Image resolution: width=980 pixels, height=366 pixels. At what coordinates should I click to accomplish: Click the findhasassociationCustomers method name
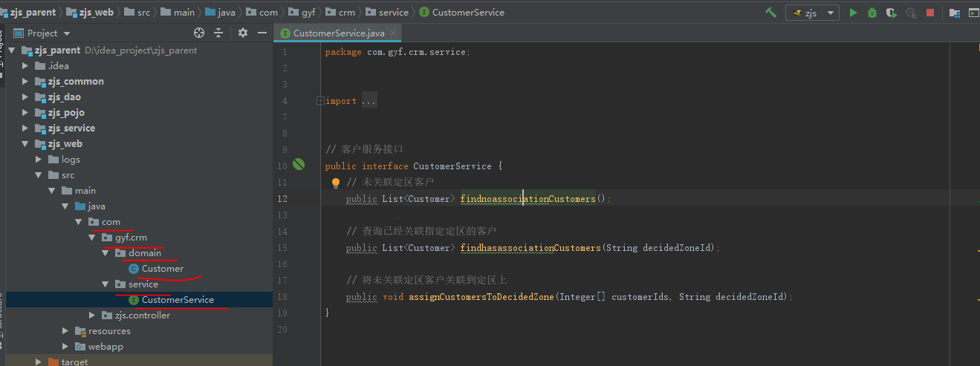coord(530,248)
